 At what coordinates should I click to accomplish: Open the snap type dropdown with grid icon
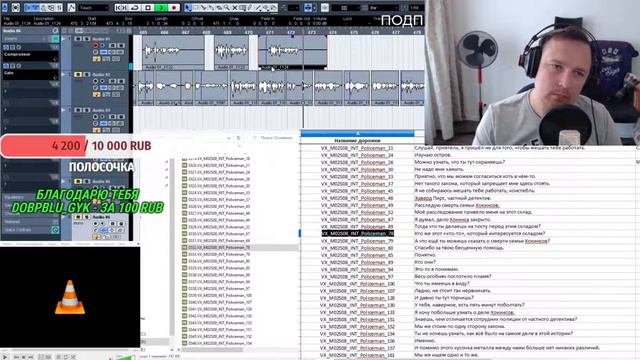click(347, 8)
